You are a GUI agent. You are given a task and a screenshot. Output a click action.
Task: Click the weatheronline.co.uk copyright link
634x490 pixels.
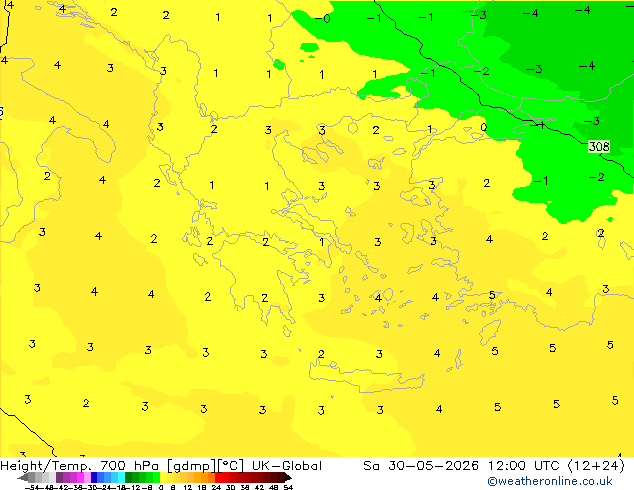point(550,481)
